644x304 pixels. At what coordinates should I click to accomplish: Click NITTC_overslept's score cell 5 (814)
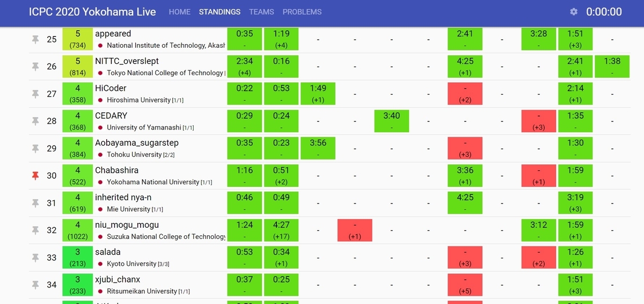(77, 67)
